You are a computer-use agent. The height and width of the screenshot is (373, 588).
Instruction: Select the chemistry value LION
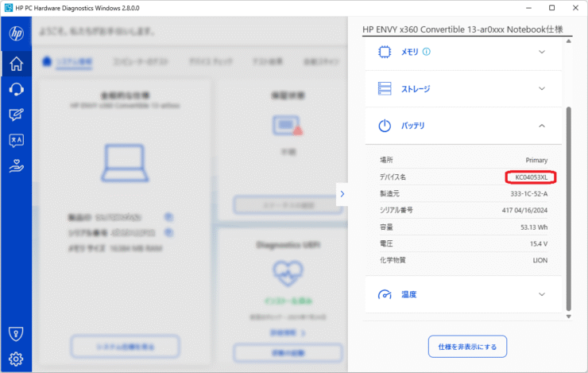click(x=540, y=260)
